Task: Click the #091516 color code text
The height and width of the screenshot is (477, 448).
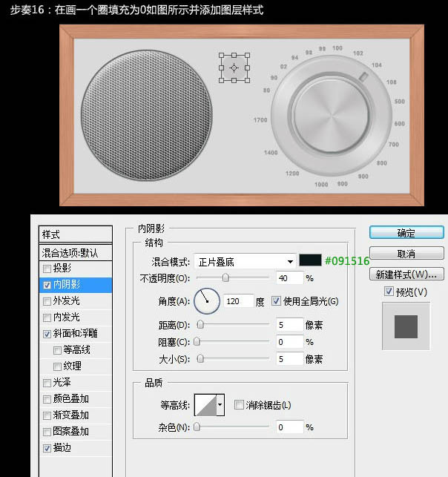Action: click(x=346, y=260)
